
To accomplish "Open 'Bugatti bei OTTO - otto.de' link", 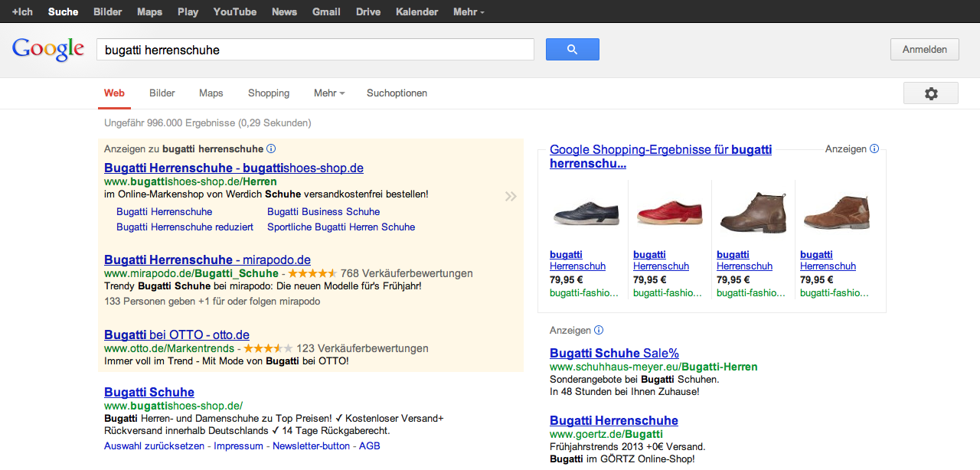I will pos(177,335).
